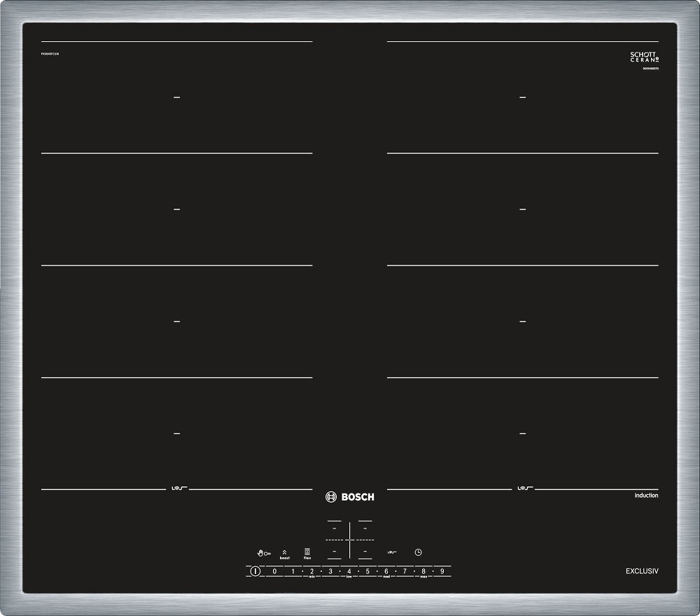Select the rear-right cooking zone indicator
Viewport: 700px width, 616px height.
point(365,528)
